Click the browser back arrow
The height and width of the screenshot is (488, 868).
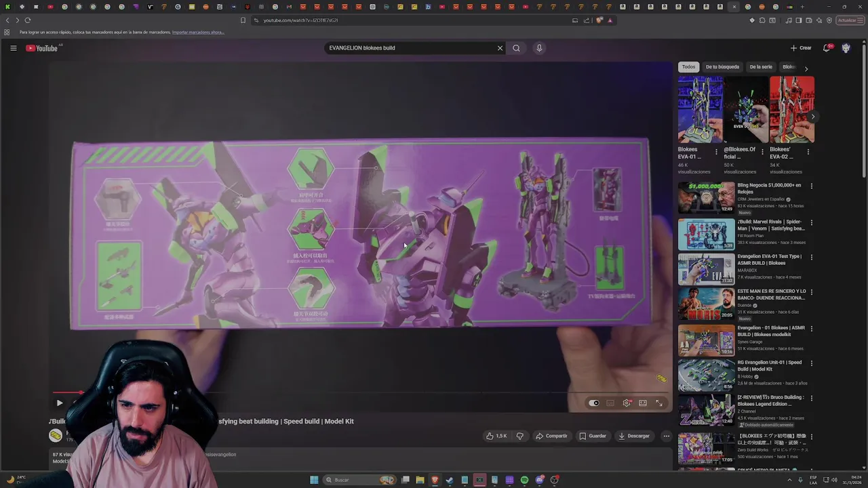point(7,20)
